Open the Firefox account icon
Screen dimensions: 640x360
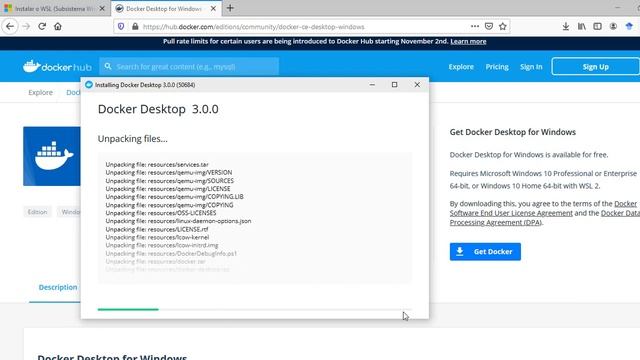[613, 27]
